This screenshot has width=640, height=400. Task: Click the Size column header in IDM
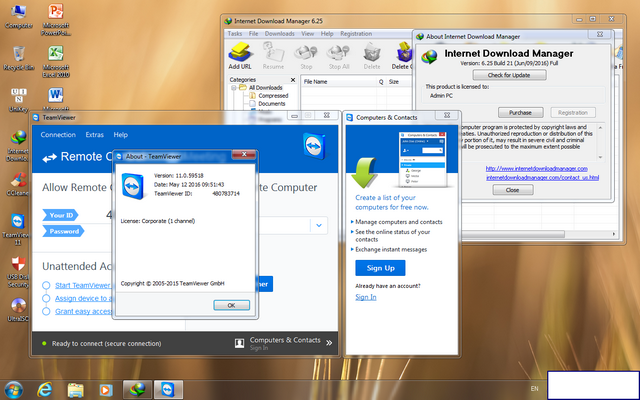point(398,82)
